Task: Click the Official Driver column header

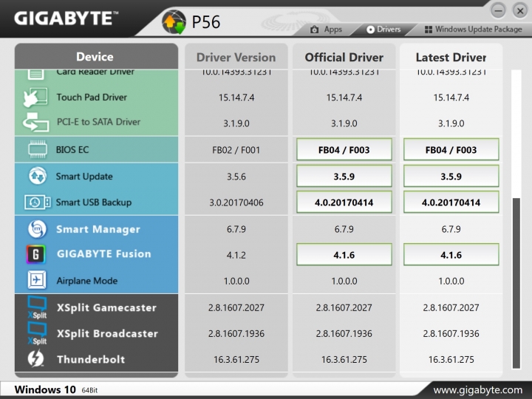Action: point(344,57)
